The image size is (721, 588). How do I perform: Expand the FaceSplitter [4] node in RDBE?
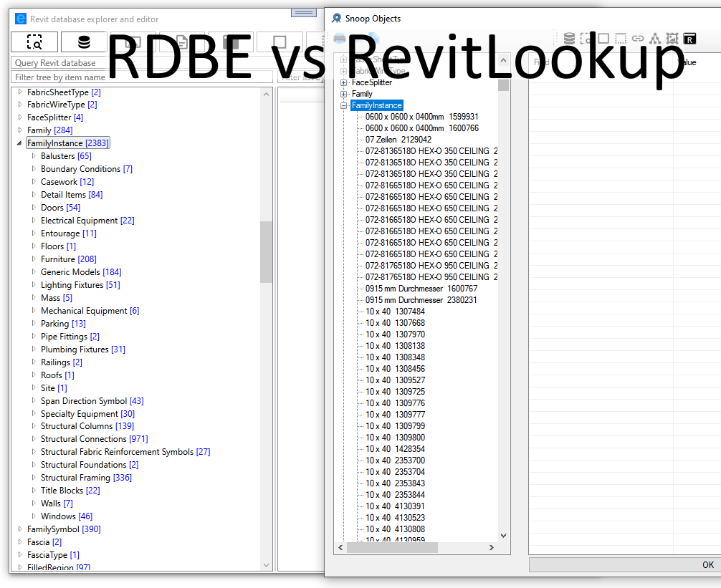(20, 117)
